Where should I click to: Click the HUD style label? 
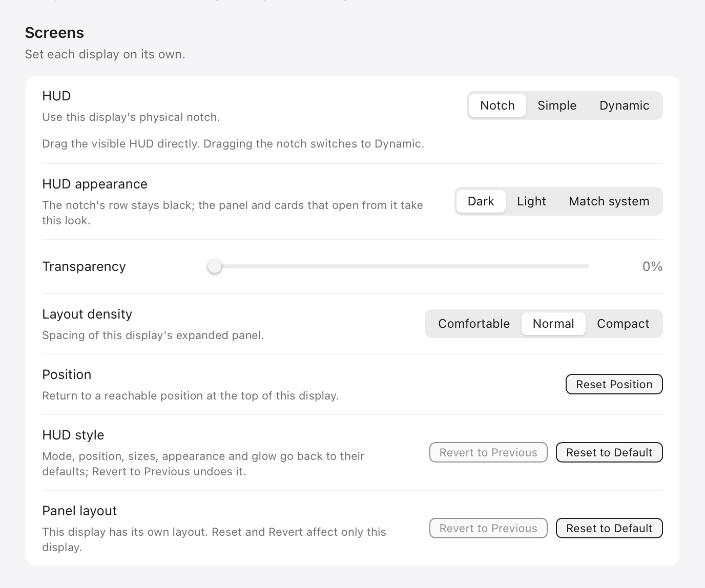point(73,435)
